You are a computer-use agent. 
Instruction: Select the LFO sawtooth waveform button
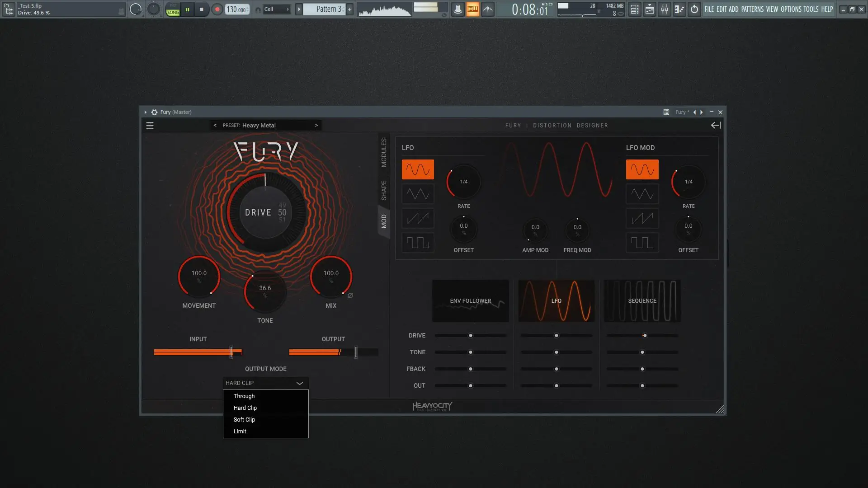(x=418, y=218)
